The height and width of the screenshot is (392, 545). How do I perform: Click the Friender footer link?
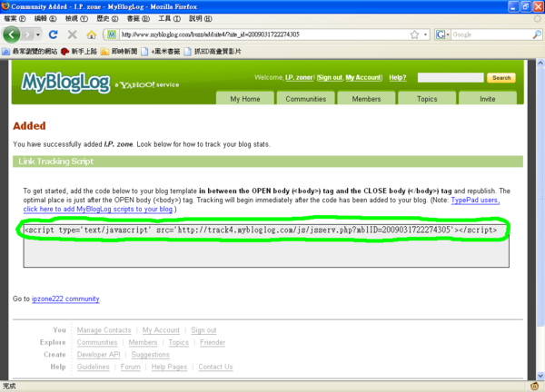tap(213, 342)
